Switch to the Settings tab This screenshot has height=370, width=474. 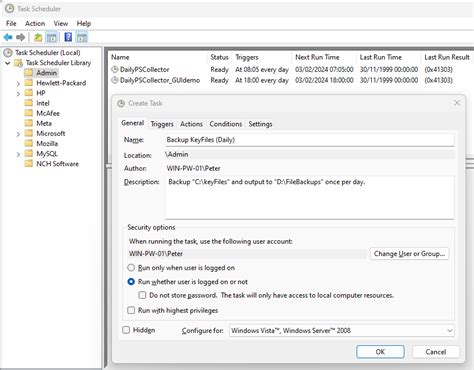pyautogui.click(x=260, y=124)
